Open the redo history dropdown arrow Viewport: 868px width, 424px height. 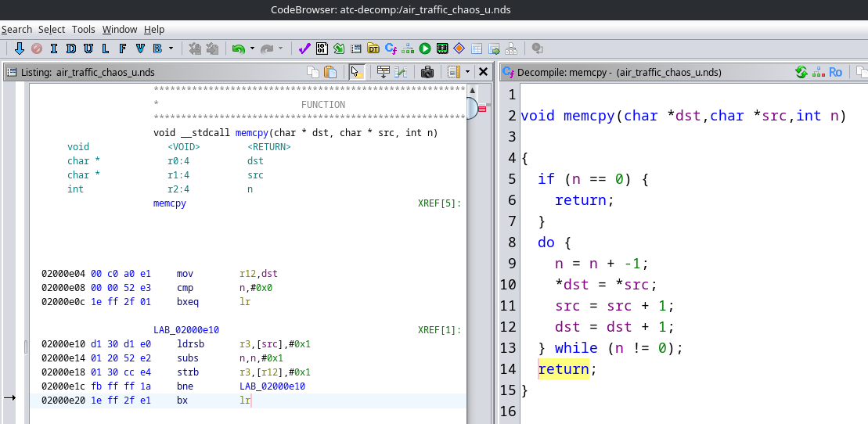281,49
